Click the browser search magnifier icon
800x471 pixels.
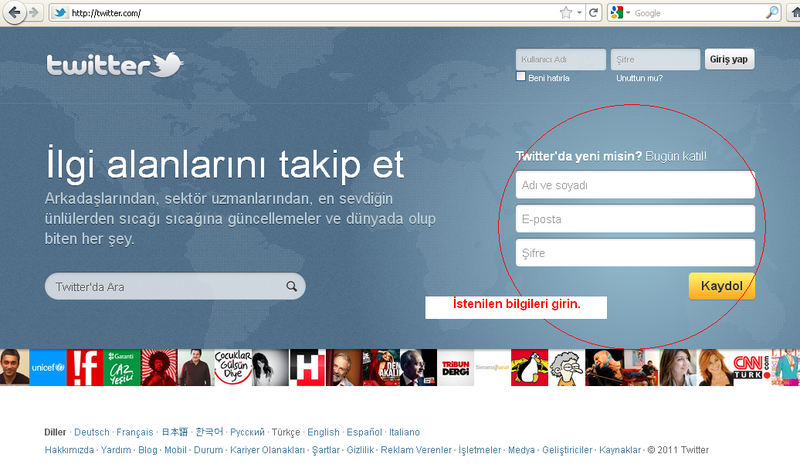coord(772,13)
